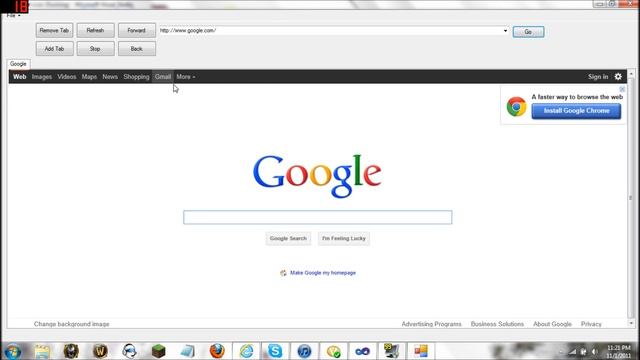
Task: Open the File menu
Action: 13,16
